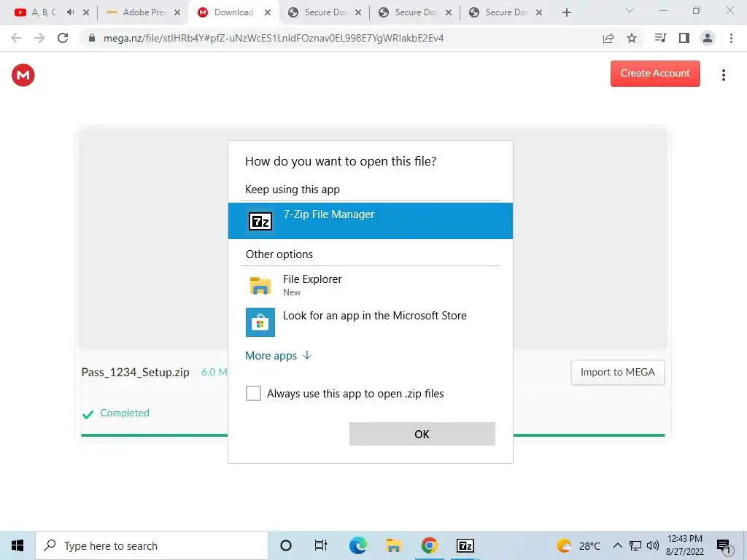Screen dimensions: 747x560
Task: Close the third Secure Do tab
Action: (539, 13)
